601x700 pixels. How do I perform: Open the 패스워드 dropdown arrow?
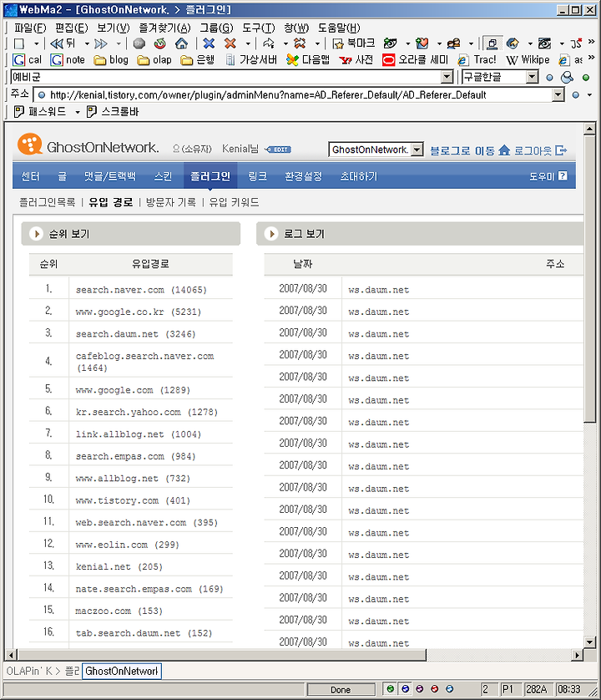[x=78, y=112]
